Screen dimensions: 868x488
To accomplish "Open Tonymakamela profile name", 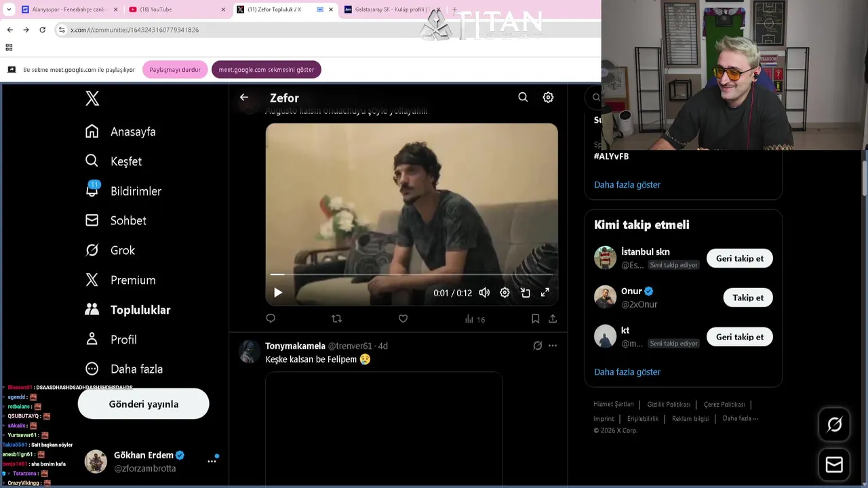I will tap(295, 346).
